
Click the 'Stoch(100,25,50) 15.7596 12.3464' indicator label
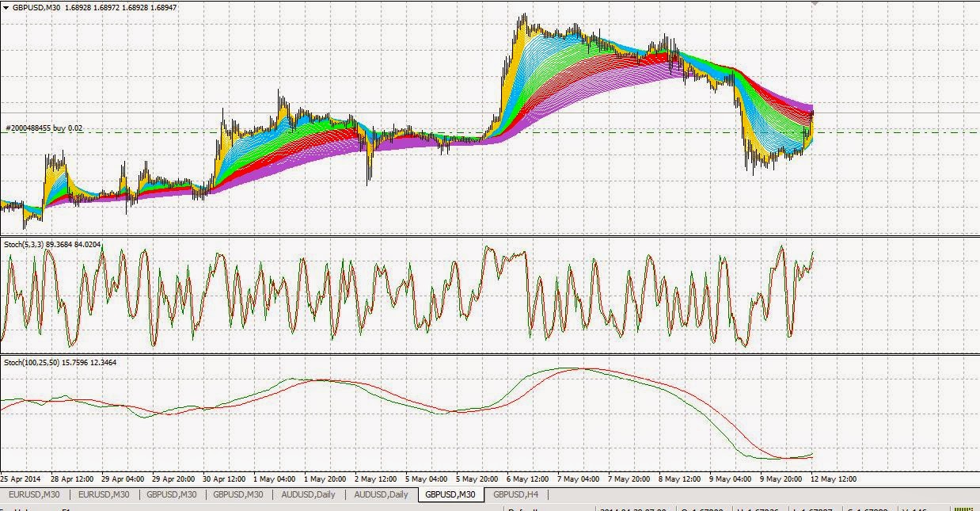coord(60,362)
